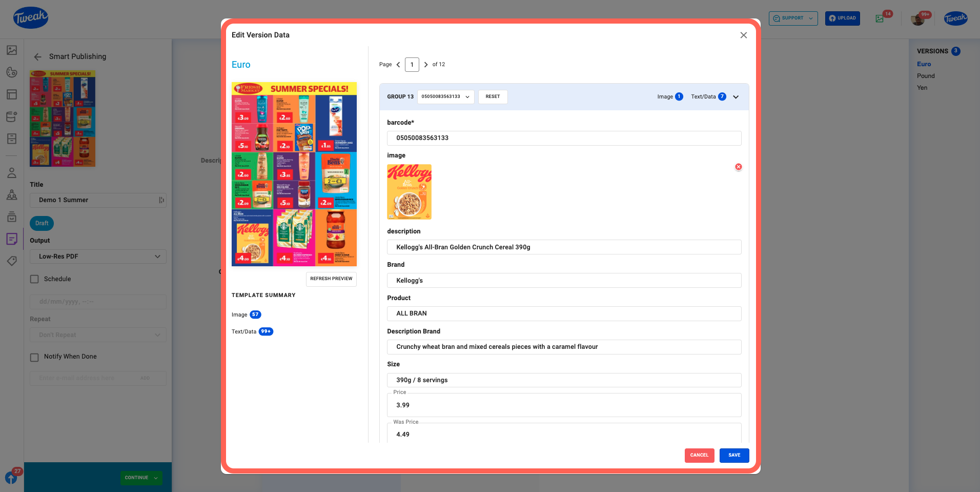
Task: Click the Was Price input field 4.49
Action: 564,434
